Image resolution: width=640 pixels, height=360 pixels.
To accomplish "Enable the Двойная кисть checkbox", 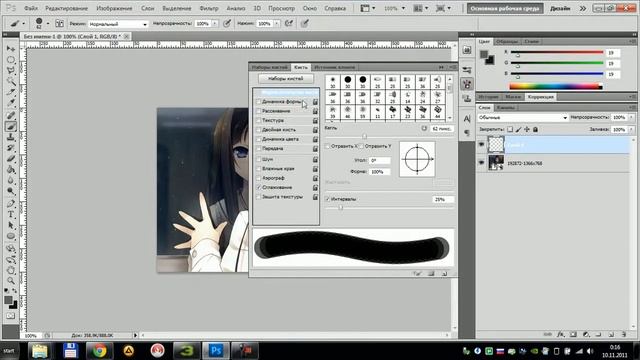I will tap(258, 130).
